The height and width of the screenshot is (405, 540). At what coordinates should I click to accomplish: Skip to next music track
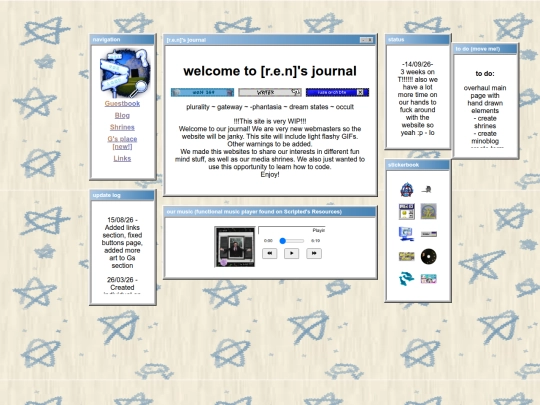[314, 253]
